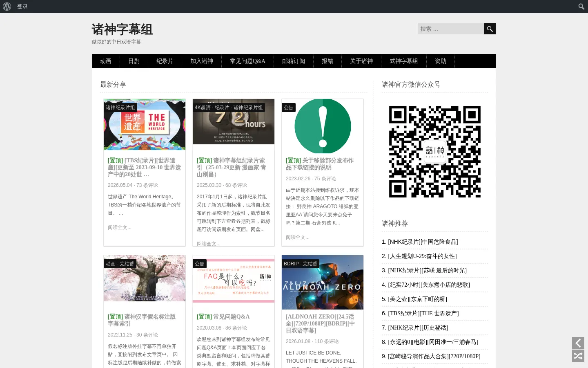
Task: Open the 72 hours post thumbnail
Action: pos(234,121)
